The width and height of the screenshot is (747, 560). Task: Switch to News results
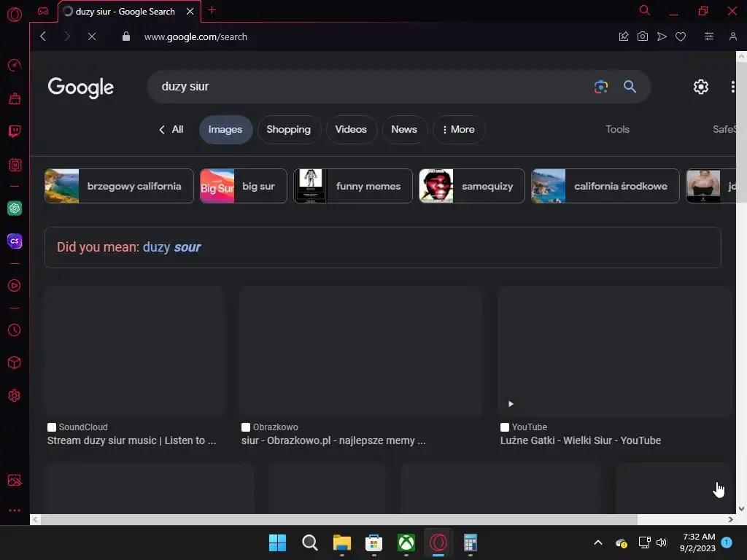404,130
